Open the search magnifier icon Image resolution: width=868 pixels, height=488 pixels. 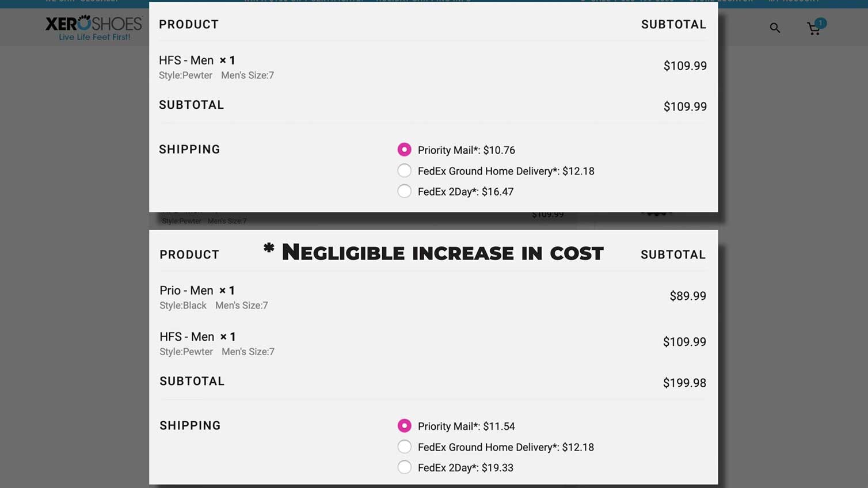click(775, 28)
